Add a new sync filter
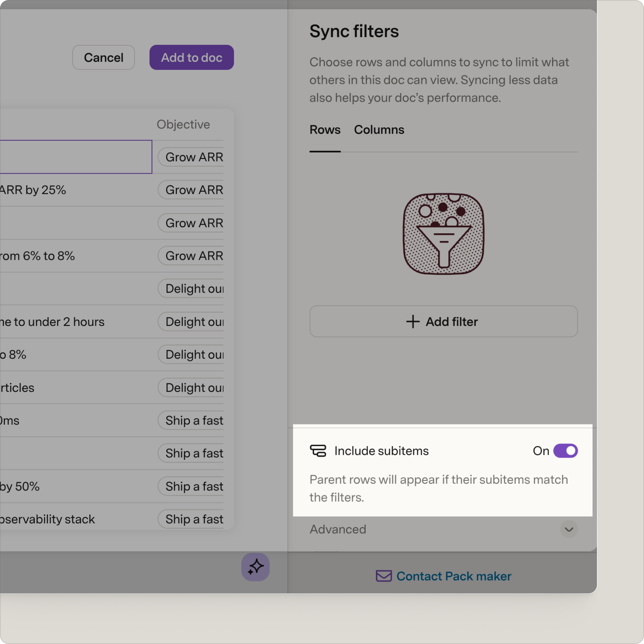Image resolution: width=644 pixels, height=644 pixels. click(x=444, y=322)
